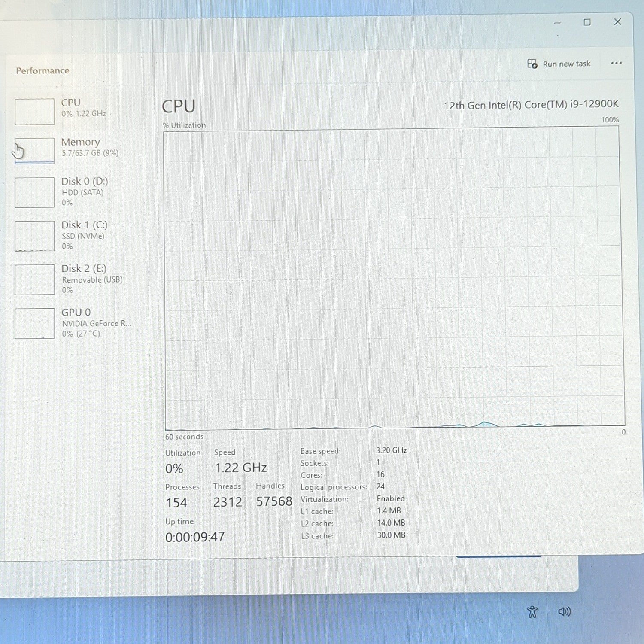The image size is (644, 644).
Task: Select the Memory performance entry
Action: pyautogui.click(x=77, y=150)
